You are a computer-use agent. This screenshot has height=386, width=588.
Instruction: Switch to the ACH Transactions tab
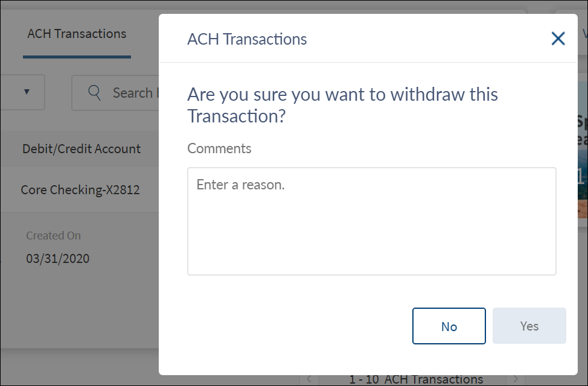tap(77, 34)
